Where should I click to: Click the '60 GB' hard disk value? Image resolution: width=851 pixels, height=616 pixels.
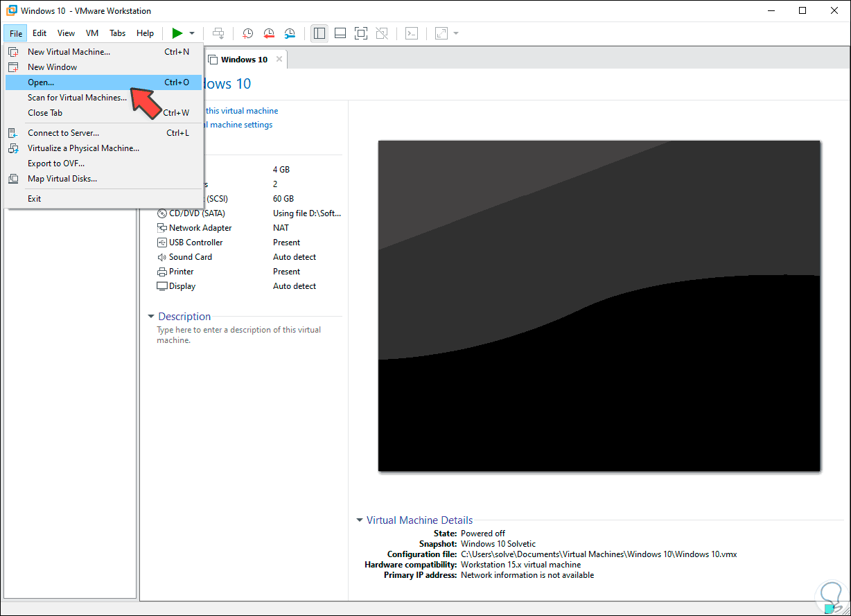click(283, 199)
